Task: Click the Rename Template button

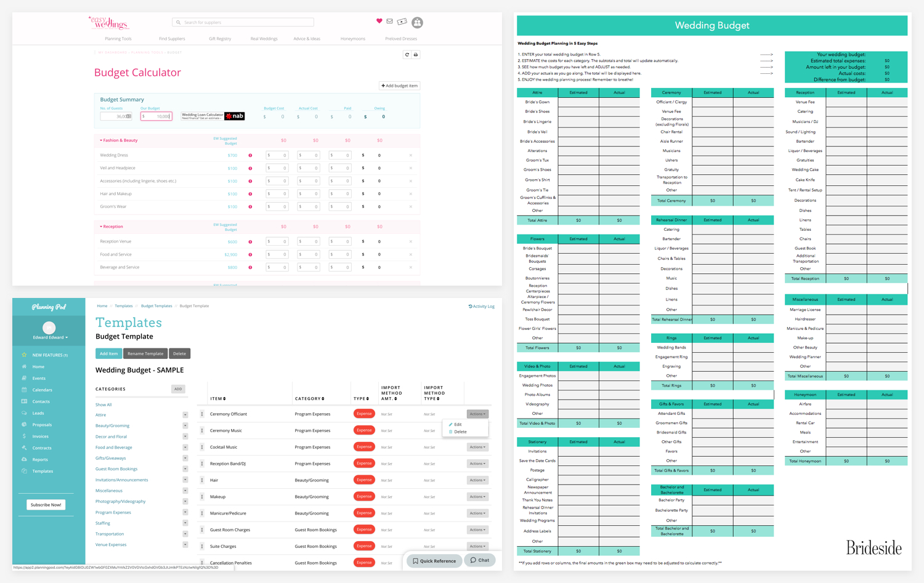Action: coord(145,353)
